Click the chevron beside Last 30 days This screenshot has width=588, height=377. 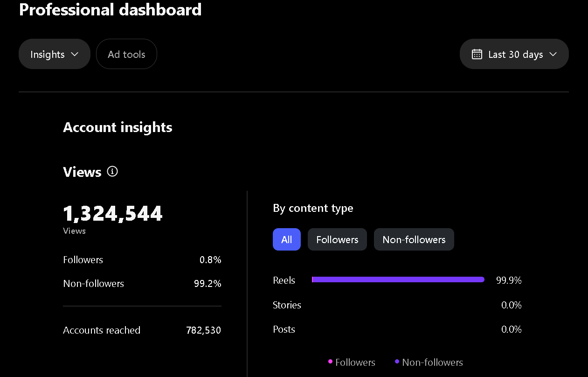click(553, 54)
